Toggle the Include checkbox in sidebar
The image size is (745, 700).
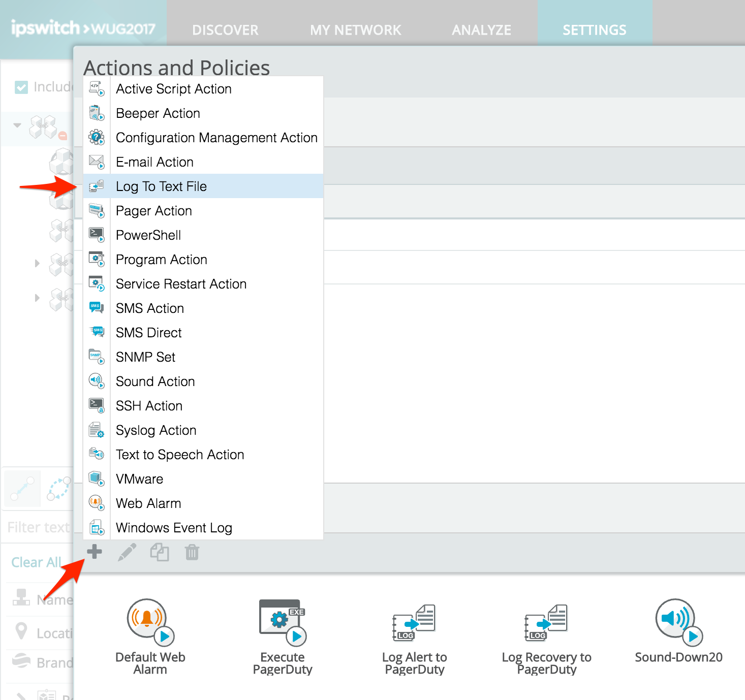[x=21, y=87]
